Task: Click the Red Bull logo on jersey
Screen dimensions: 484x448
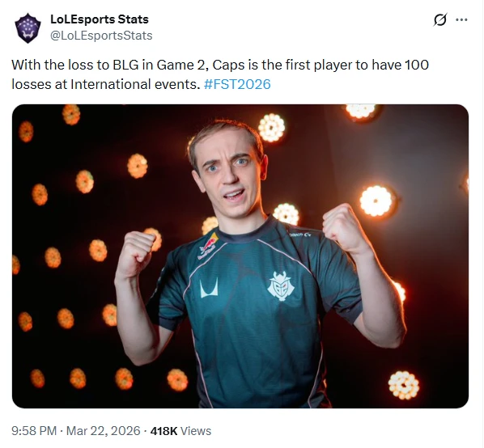Action: click(x=208, y=247)
